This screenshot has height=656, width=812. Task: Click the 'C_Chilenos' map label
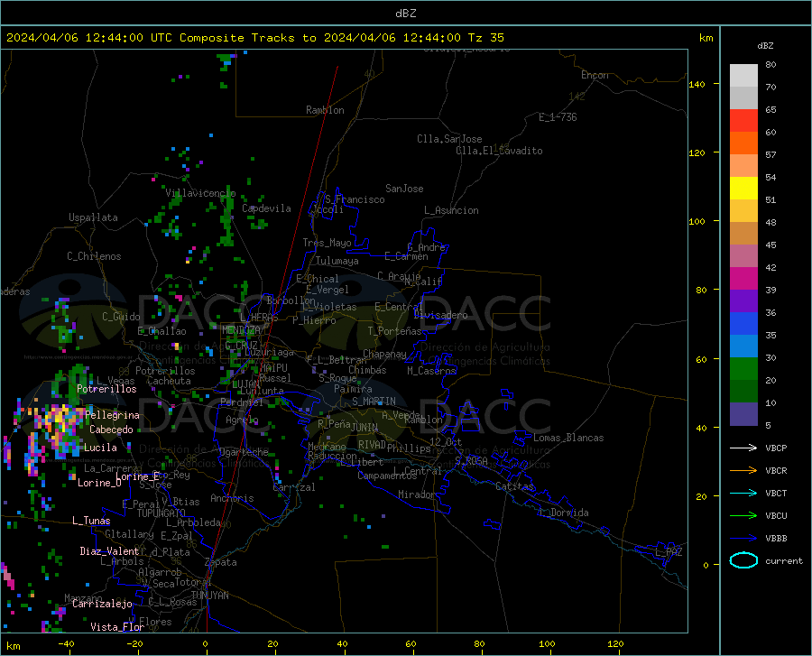click(x=94, y=256)
